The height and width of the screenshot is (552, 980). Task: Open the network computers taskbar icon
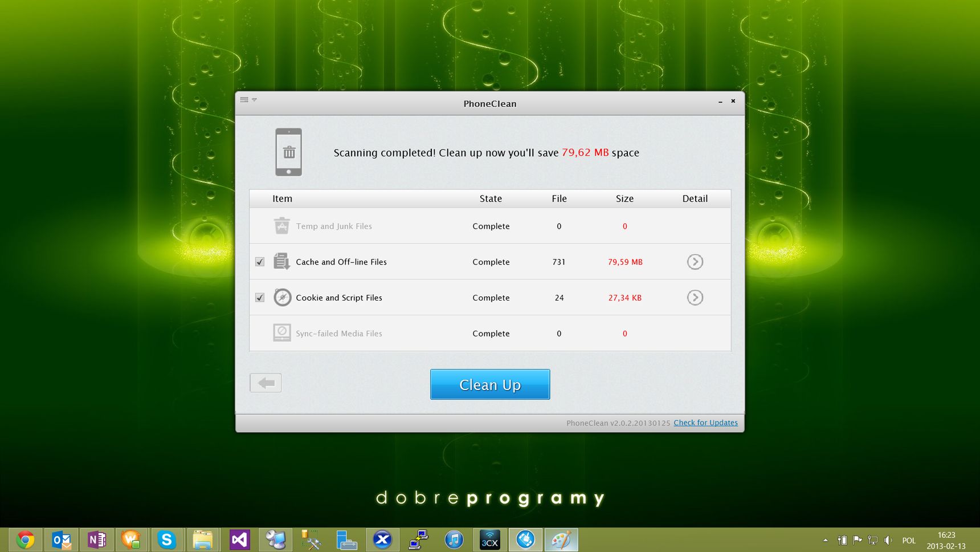click(x=276, y=539)
